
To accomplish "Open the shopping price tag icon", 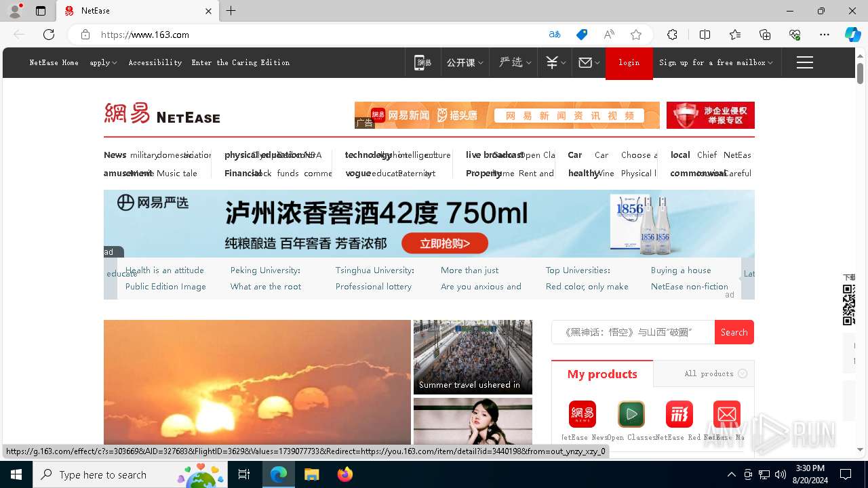I will (582, 35).
